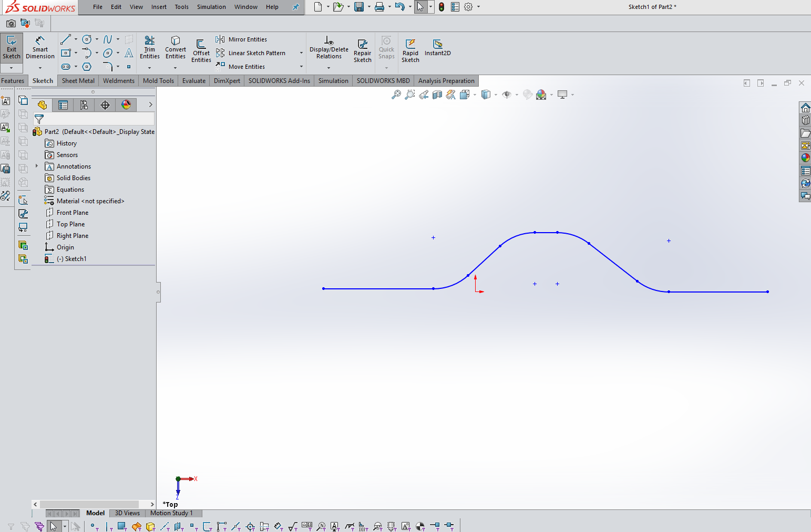Select the Circle sketch tool
Image resolution: width=811 pixels, height=532 pixels.
click(x=86, y=39)
